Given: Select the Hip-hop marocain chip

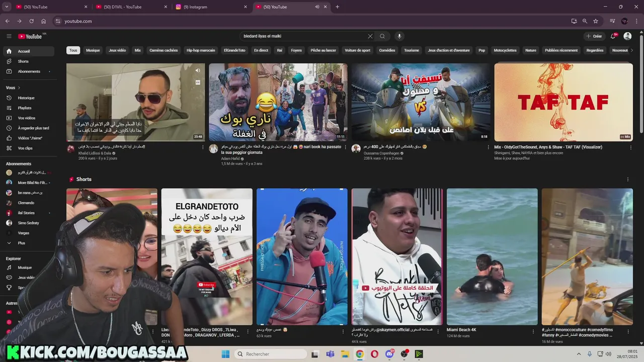Looking at the screenshot, I should point(201,50).
